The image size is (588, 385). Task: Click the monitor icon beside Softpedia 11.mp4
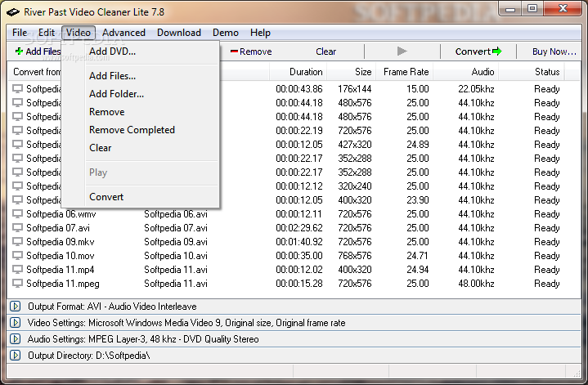tap(17, 270)
